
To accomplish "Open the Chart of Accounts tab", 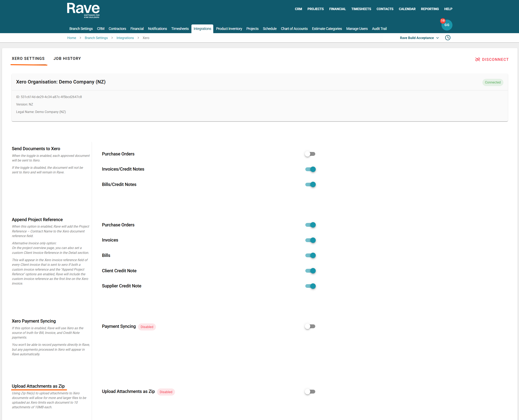I will pyautogui.click(x=294, y=29).
